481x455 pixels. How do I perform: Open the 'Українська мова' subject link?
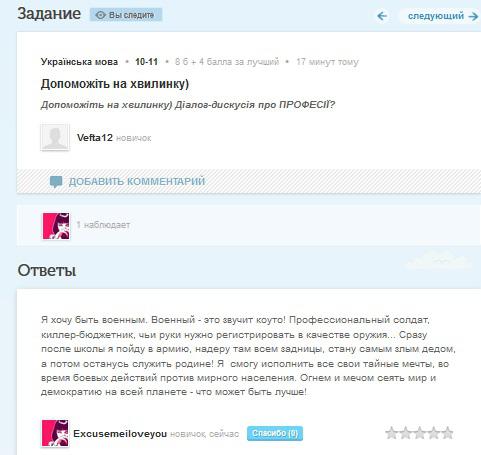click(79, 62)
